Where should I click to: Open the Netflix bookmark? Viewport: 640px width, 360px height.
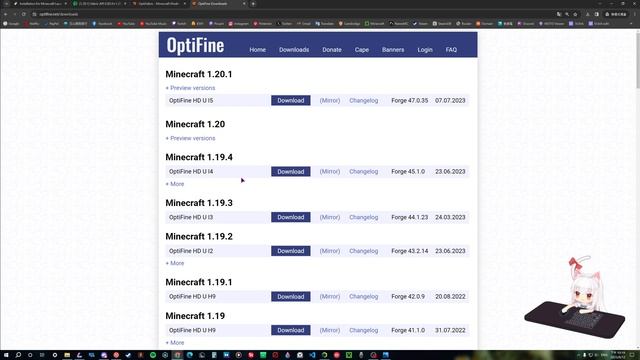tap(32, 24)
